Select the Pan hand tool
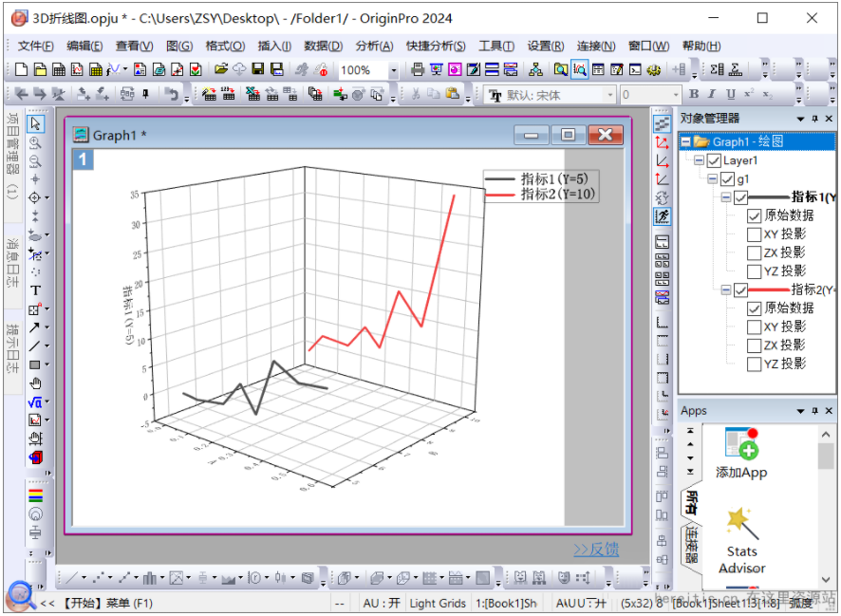The width and height of the screenshot is (841, 616). pyautogui.click(x=35, y=383)
